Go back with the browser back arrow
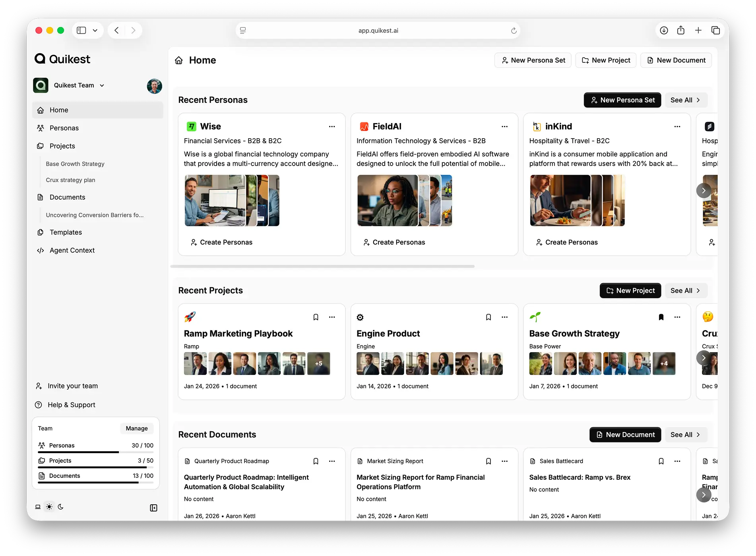The width and height of the screenshot is (756, 556). pyautogui.click(x=116, y=31)
